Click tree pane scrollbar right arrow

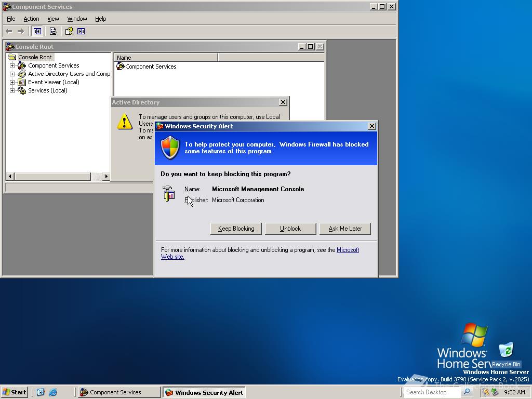point(106,177)
